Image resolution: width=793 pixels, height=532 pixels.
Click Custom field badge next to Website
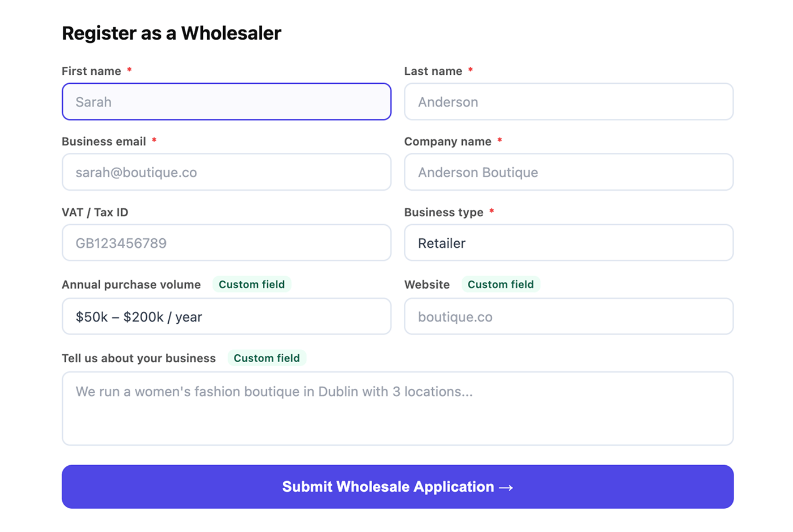(x=501, y=284)
